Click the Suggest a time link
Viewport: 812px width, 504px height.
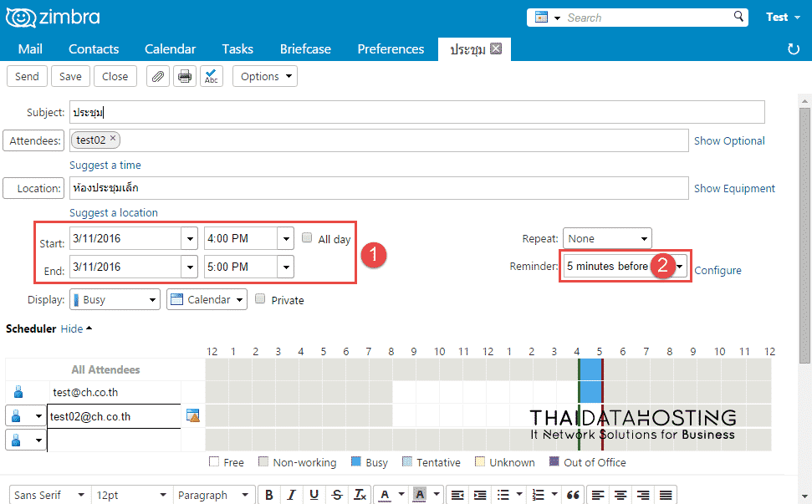point(105,165)
